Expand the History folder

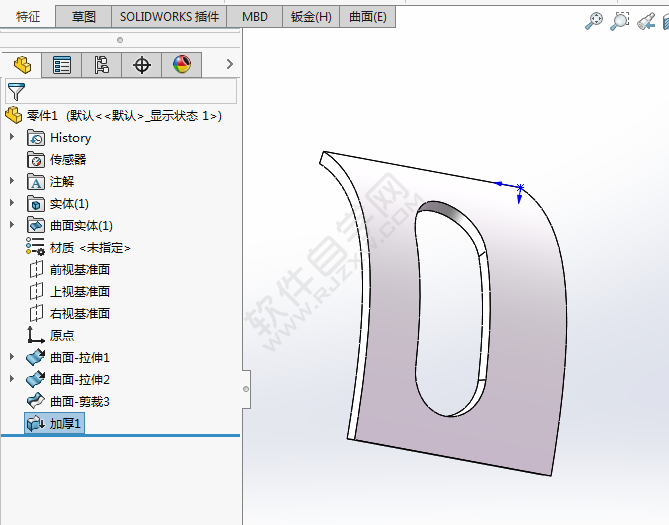click(12, 137)
